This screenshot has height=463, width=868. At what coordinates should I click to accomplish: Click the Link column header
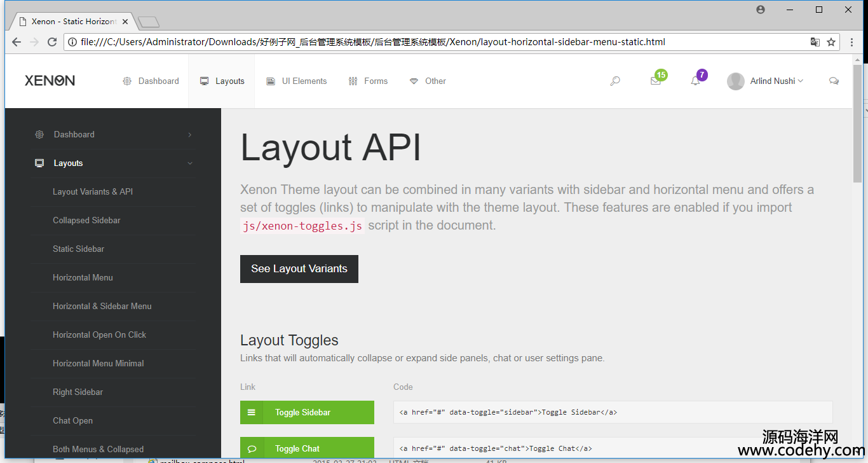click(x=248, y=387)
